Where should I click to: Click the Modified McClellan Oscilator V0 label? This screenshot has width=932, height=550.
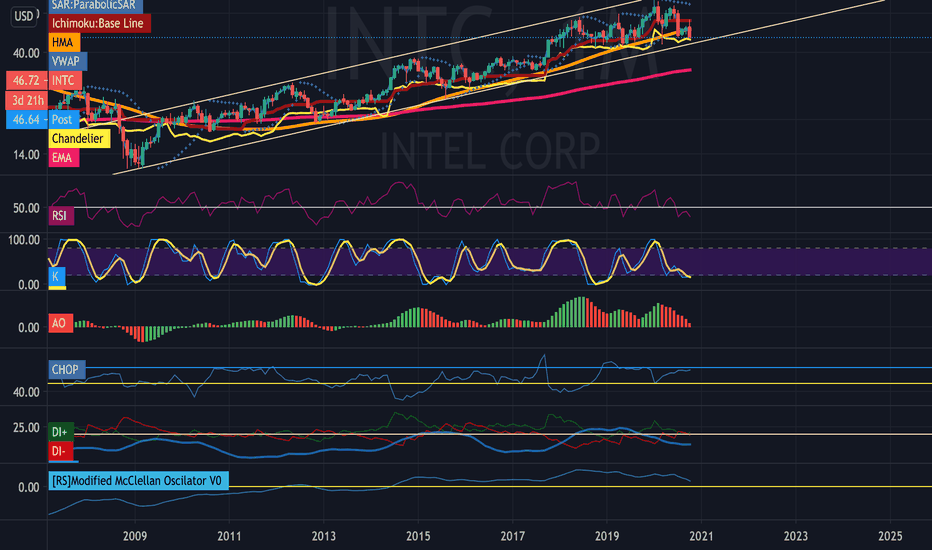pyautogui.click(x=137, y=480)
